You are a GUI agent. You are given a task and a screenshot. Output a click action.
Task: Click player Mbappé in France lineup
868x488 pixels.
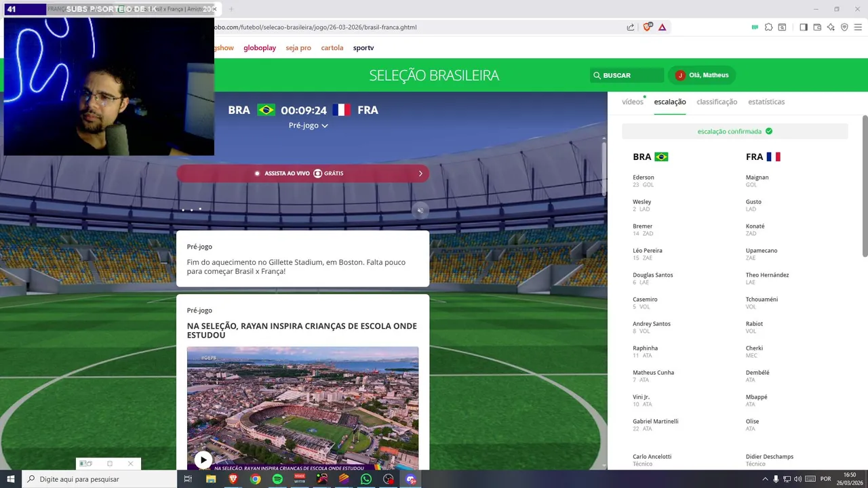(757, 397)
